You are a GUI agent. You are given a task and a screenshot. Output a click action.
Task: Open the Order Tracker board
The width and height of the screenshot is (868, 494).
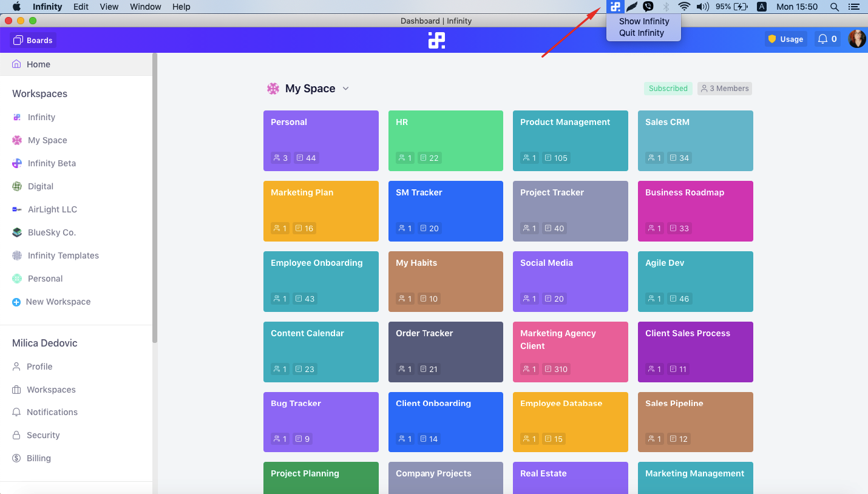[446, 352]
